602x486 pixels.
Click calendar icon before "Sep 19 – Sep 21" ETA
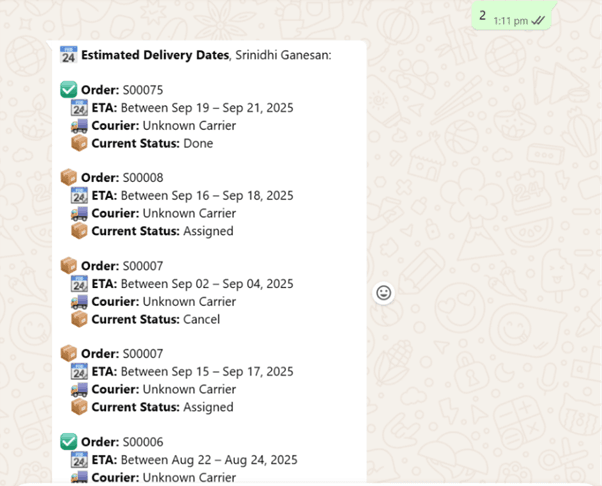pyautogui.click(x=79, y=108)
